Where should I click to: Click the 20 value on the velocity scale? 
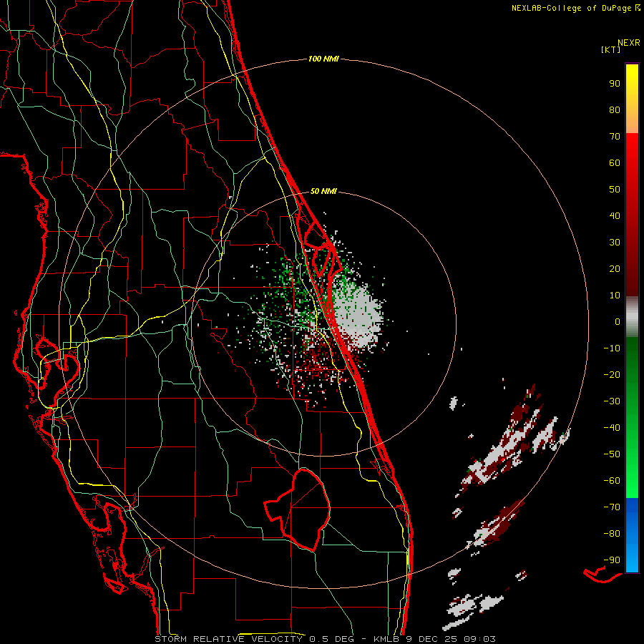615,268
